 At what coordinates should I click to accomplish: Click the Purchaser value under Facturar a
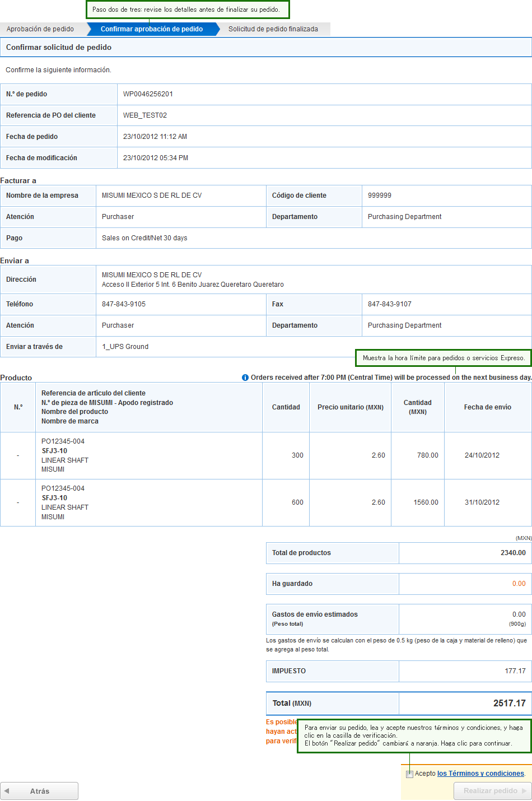pos(118,217)
